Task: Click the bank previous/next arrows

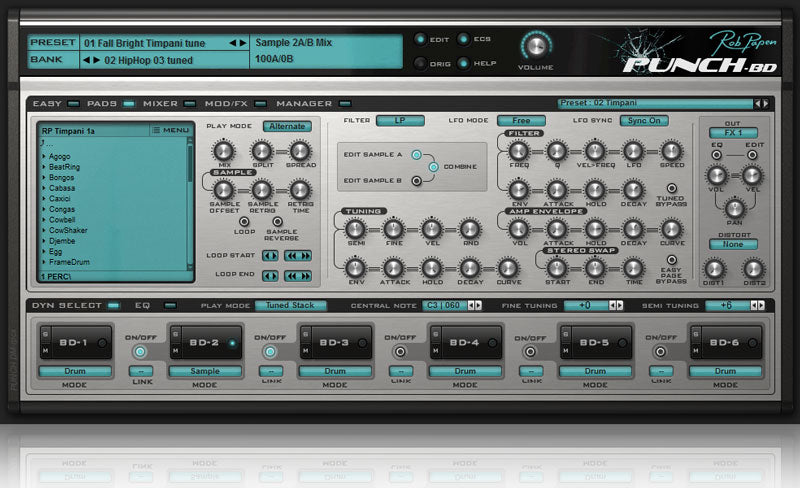Action: click(x=91, y=60)
